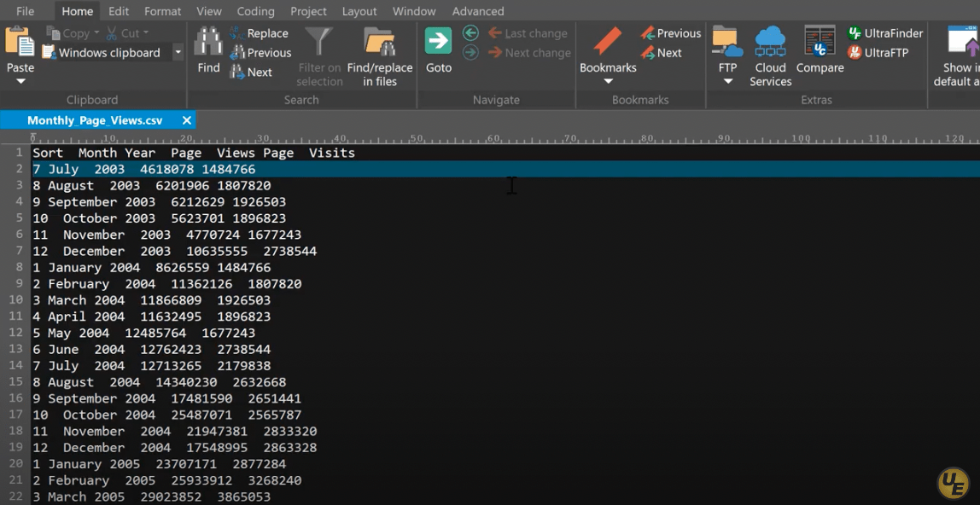Click the Bookmarks ribbon icon
This screenshot has height=505, width=980.
pos(608,41)
